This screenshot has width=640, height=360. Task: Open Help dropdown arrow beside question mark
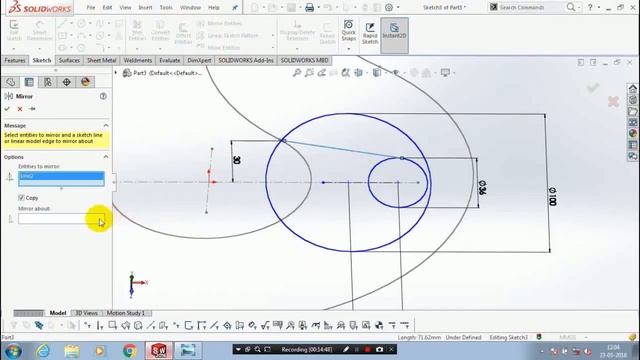point(599,7)
